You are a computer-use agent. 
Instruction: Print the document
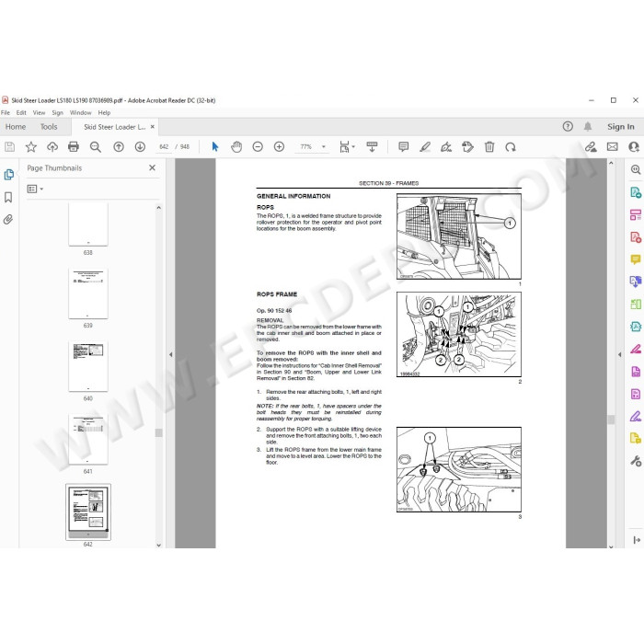click(74, 146)
